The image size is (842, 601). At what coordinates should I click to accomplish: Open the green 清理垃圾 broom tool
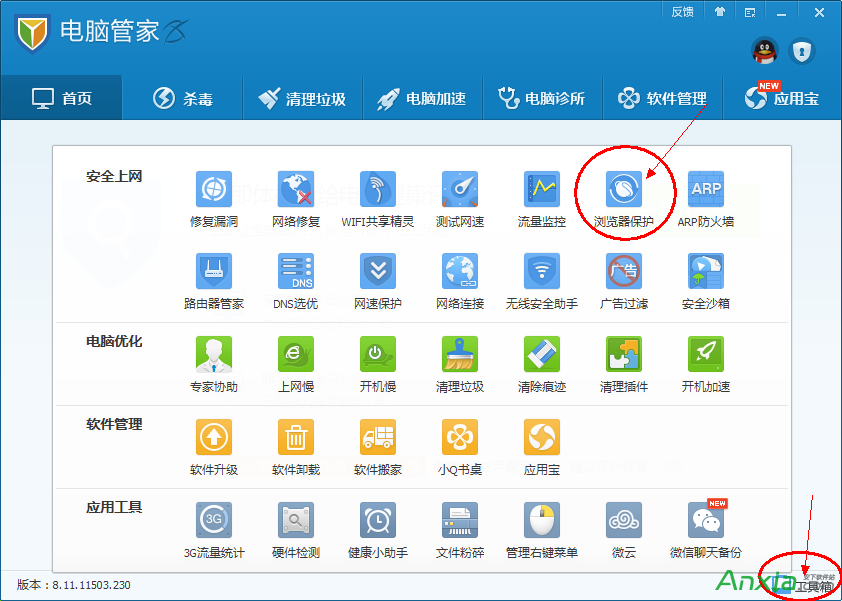(460, 365)
